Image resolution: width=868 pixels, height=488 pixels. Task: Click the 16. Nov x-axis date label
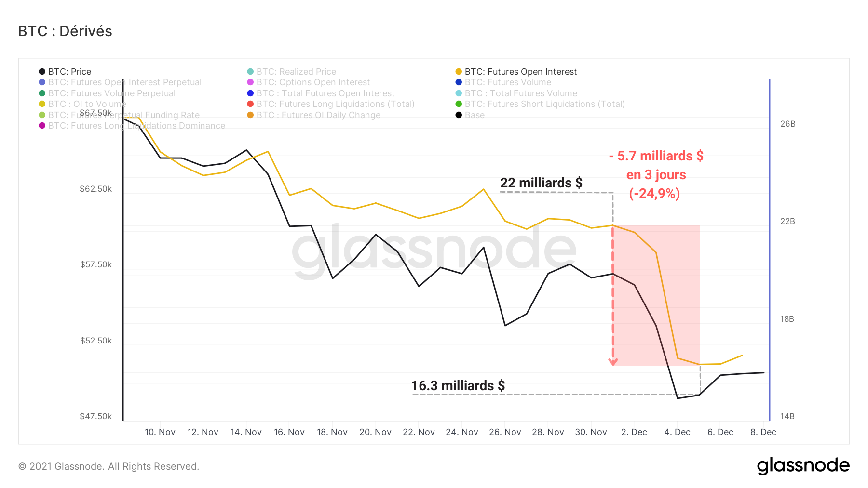pyautogui.click(x=289, y=432)
